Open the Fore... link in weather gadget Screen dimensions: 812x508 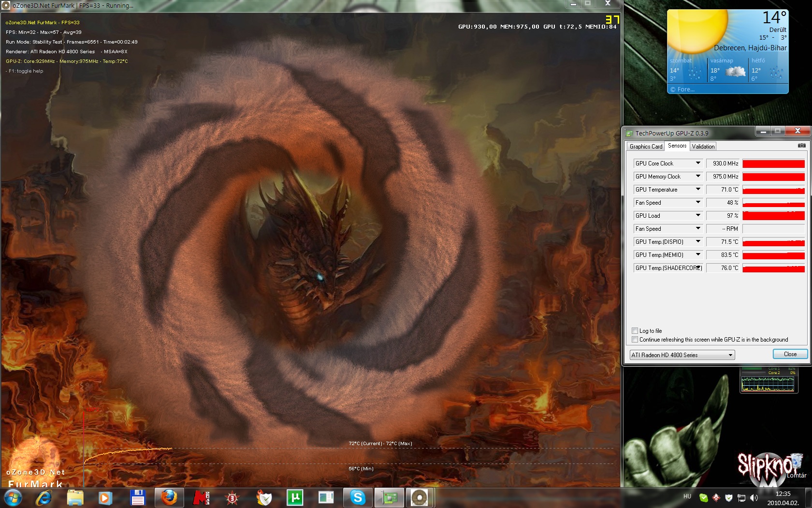682,90
